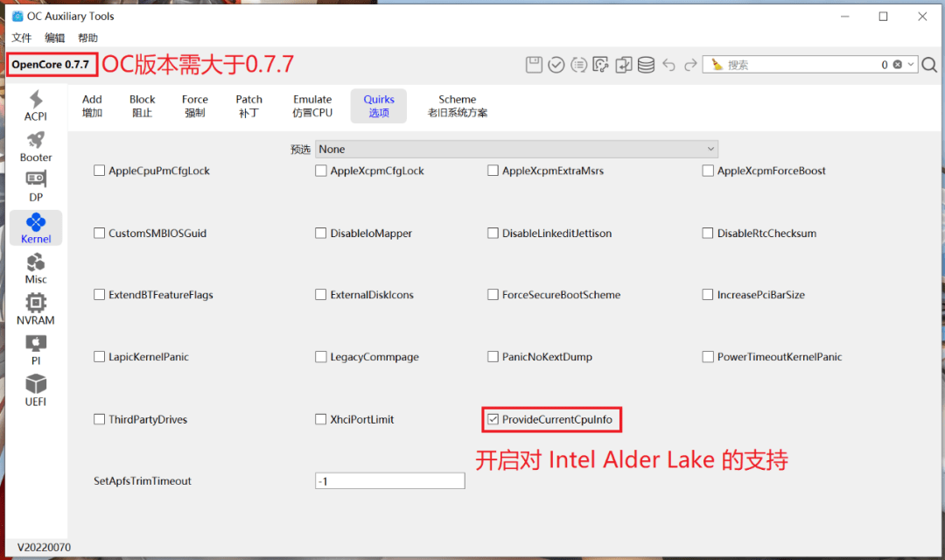Enable LapicKernelPanic checkbox

[100, 356]
